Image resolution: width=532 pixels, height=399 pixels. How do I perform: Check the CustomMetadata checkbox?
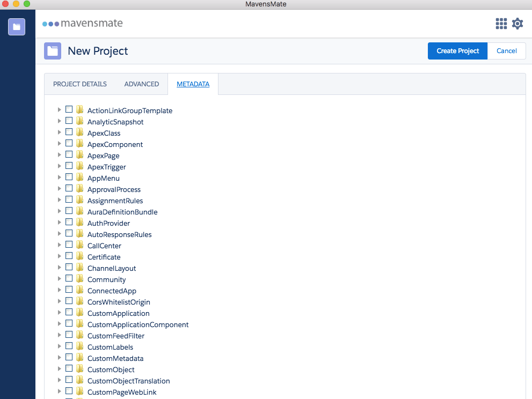(69, 357)
